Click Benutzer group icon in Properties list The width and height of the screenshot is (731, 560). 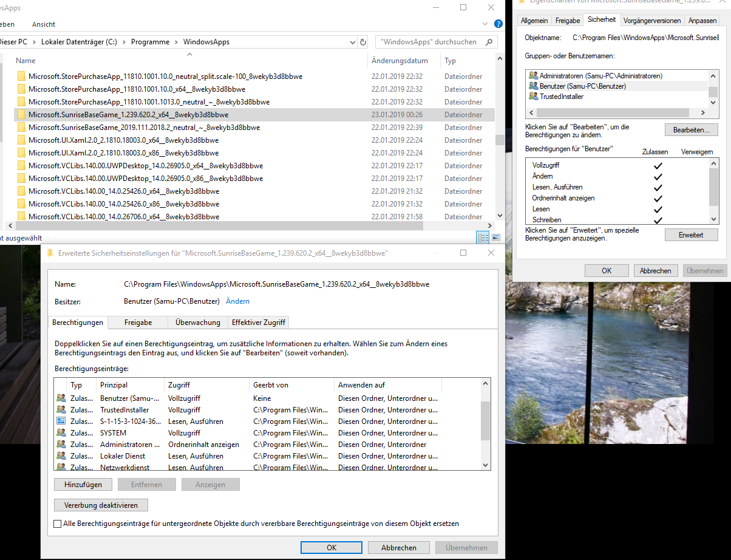[x=534, y=86]
